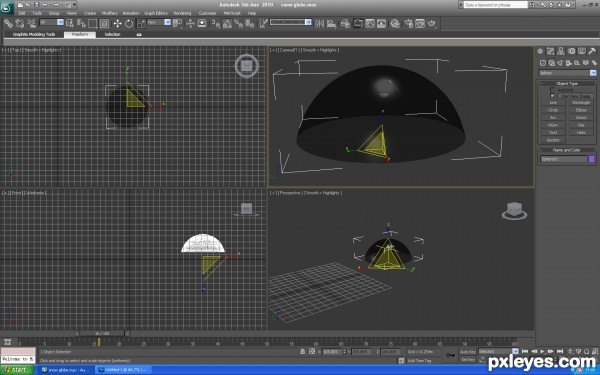The height and width of the screenshot is (375, 600).
Task: Activate the Select and Scale tool
Action: click(x=141, y=24)
